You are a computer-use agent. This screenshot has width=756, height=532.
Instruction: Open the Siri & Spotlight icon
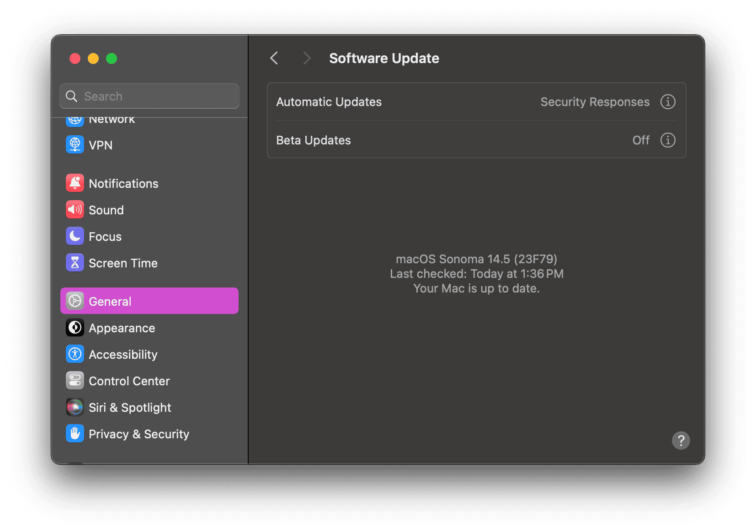click(75, 407)
